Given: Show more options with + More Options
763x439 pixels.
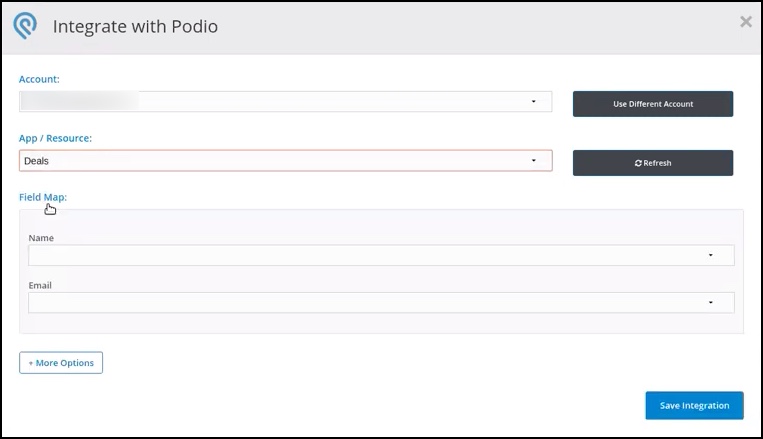Looking at the screenshot, I should coord(61,362).
